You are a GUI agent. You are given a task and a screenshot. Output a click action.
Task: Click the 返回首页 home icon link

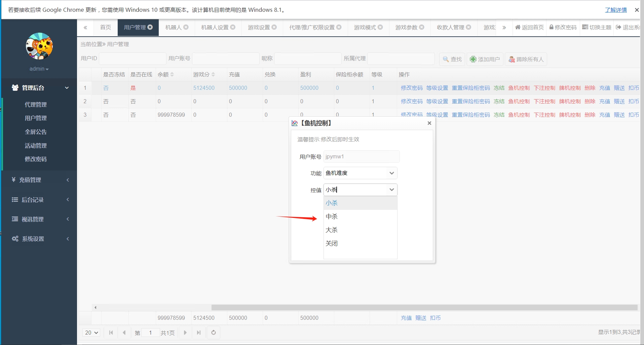coord(529,27)
